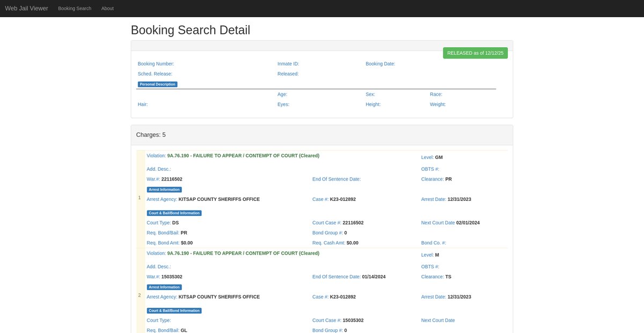
Task: Click the Booking Search Detail page heading
Action: (x=191, y=30)
